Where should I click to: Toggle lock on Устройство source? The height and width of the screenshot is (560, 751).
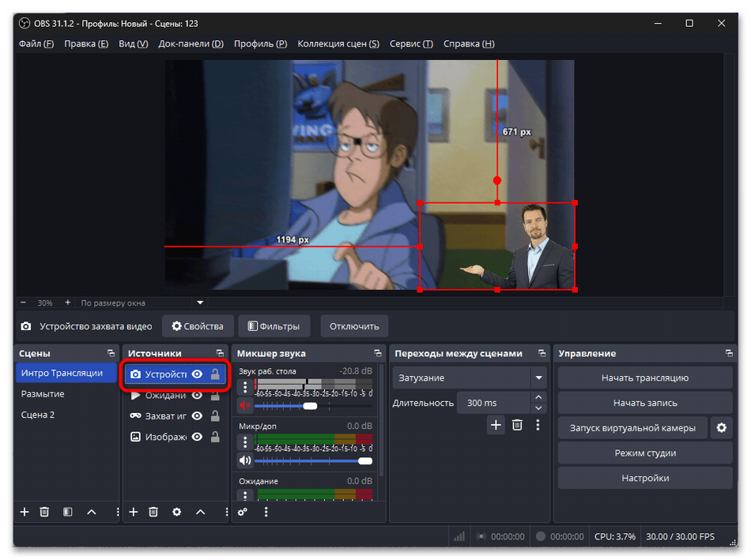[x=215, y=374]
